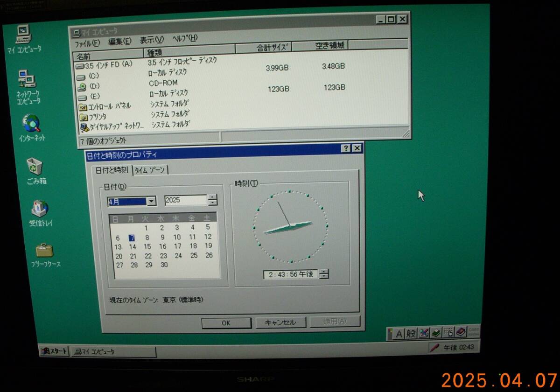560x392 pixels.
Task: Launch the Internet desktop icon
Action: click(32, 128)
